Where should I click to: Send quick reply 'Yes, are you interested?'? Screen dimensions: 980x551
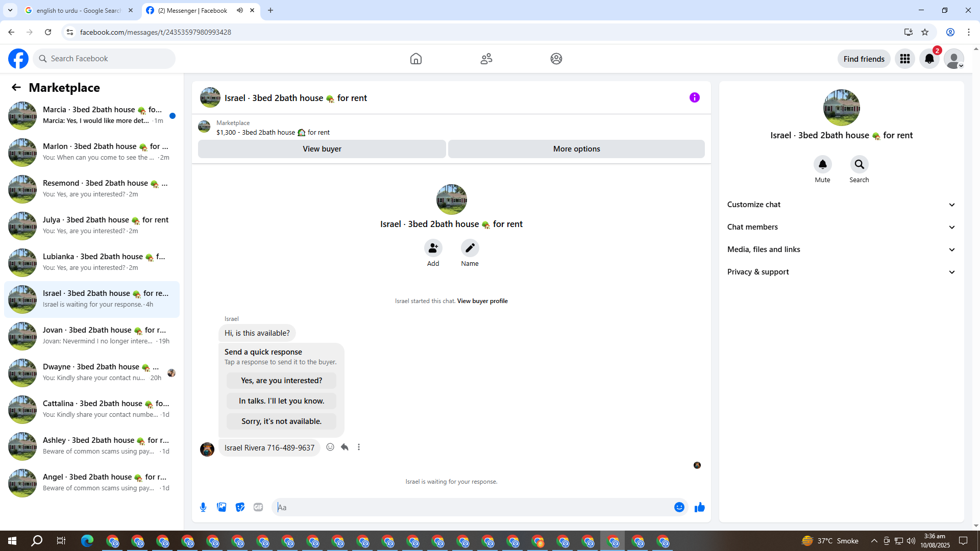[281, 381]
